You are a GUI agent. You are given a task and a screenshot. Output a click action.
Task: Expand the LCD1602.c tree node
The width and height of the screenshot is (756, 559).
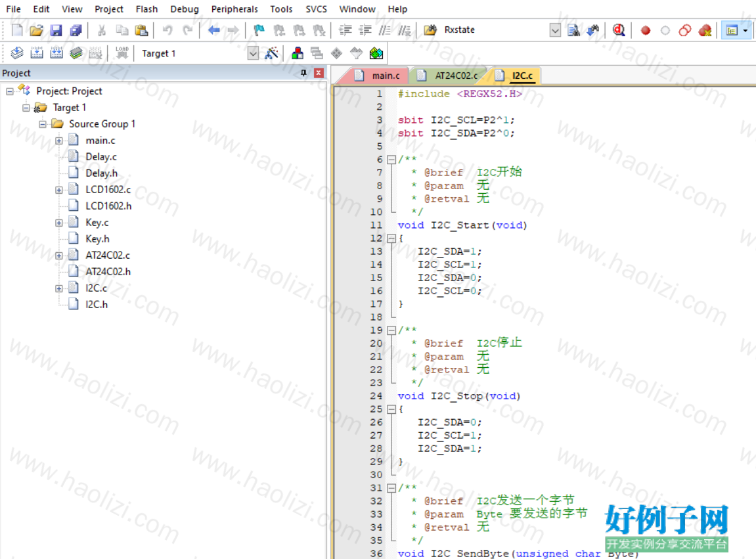pyautogui.click(x=59, y=190)
